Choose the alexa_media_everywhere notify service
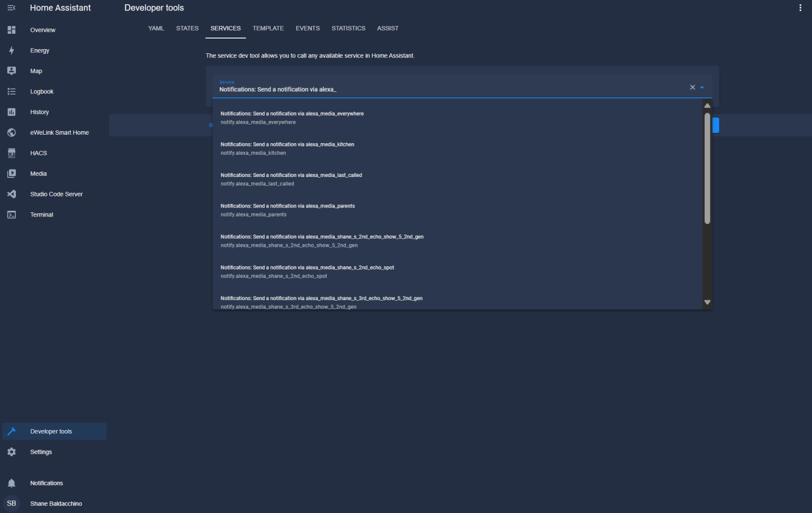Screen dimensions: 812x513 (457, 118)
